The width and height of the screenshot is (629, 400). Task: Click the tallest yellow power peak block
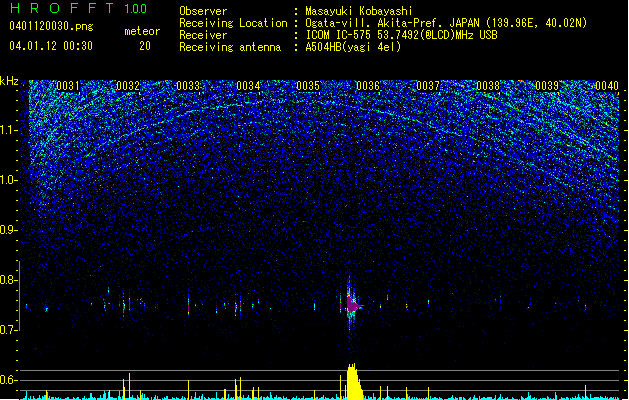[x=353, y=382]
